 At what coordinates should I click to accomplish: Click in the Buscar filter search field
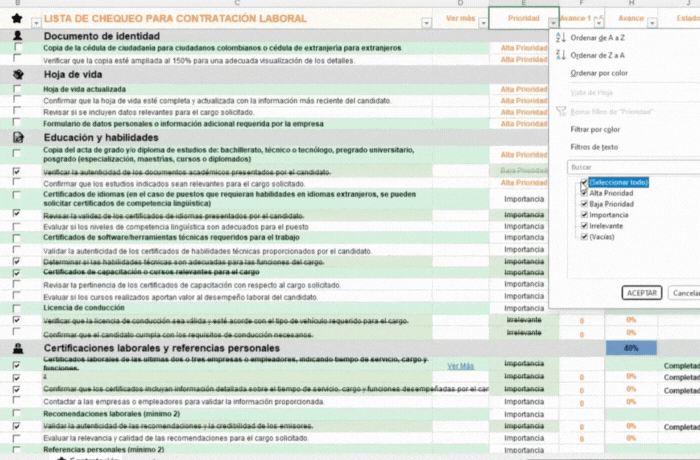click(633, 167)
